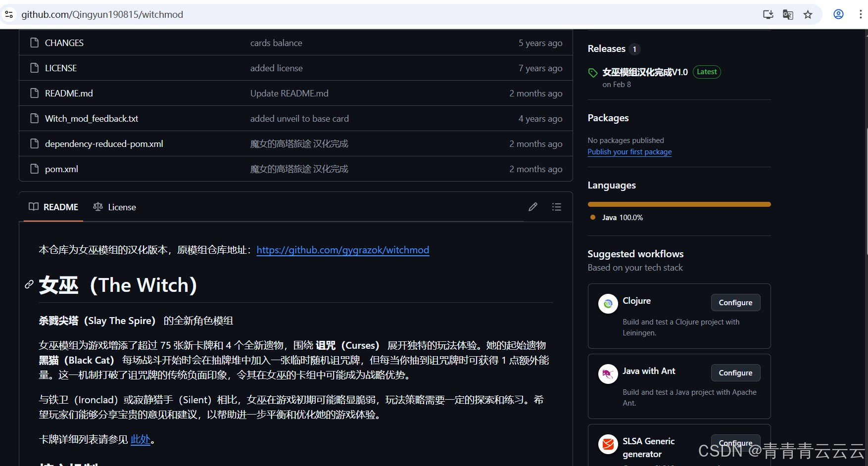Open pom.xml's 魔女的高塔旅途 汉化完成 commit

299,169
